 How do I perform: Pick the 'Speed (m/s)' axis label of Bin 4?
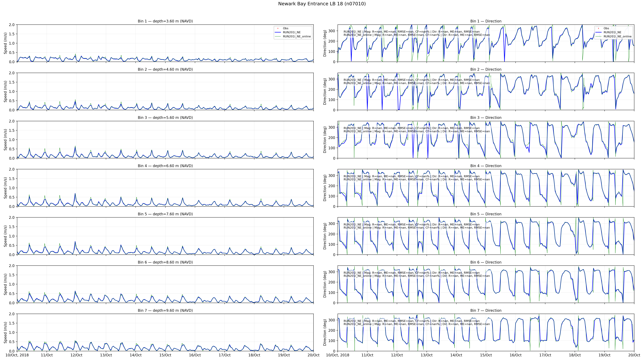pos(6,188)
